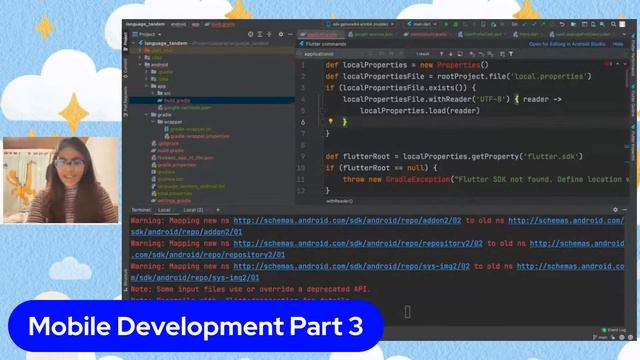This screenshot has width=640, height=360.
Task: Open the Pull Requests side tab
Action: tap(125, 101)
